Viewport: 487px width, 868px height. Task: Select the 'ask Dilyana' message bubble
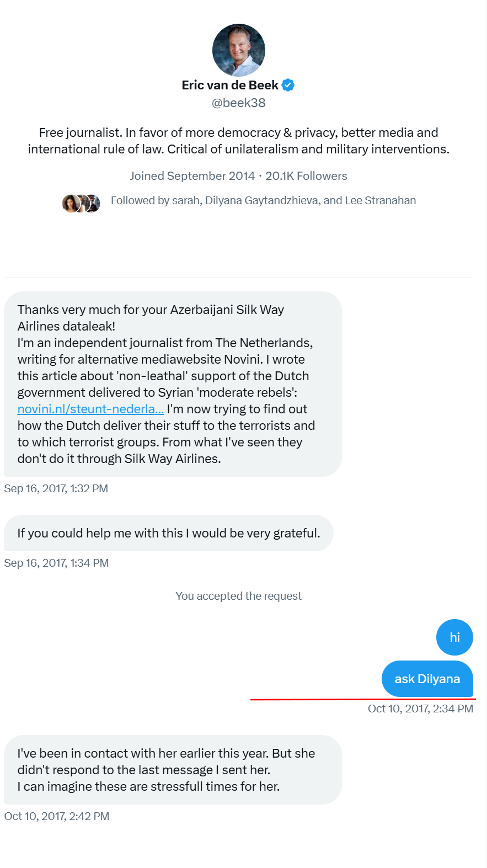coord(427,679)
